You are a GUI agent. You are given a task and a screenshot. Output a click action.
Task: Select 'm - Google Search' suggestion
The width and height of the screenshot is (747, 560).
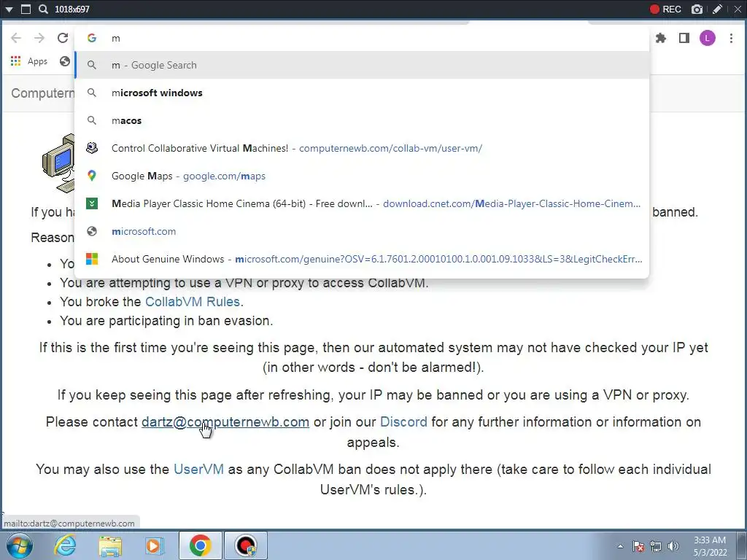[x=362, y=65]
